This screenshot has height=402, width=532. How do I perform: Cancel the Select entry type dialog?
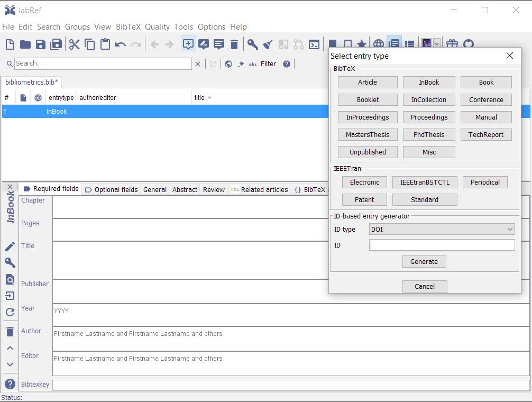tap(425, 286)
